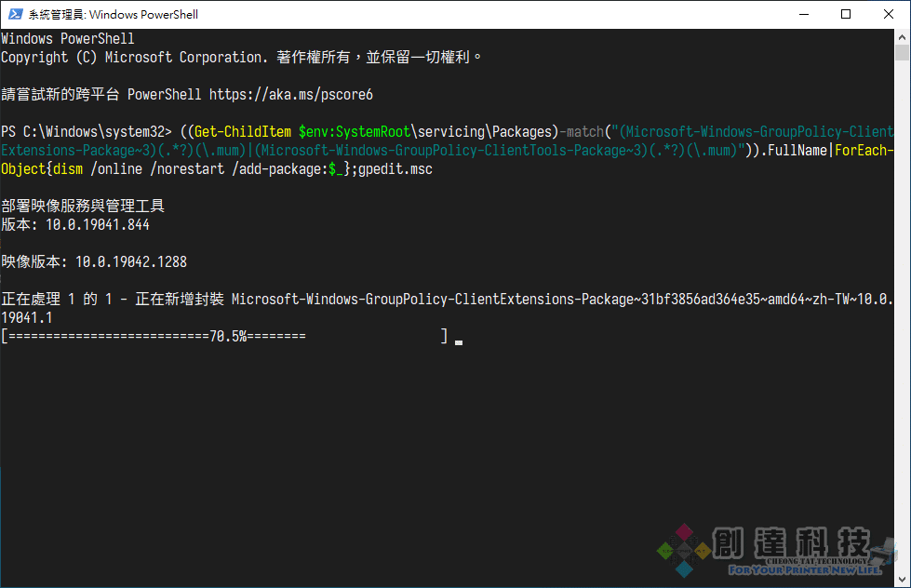Click the cursor after the progress bar
This screenshot has width=911, height=588.
[459, 341]
